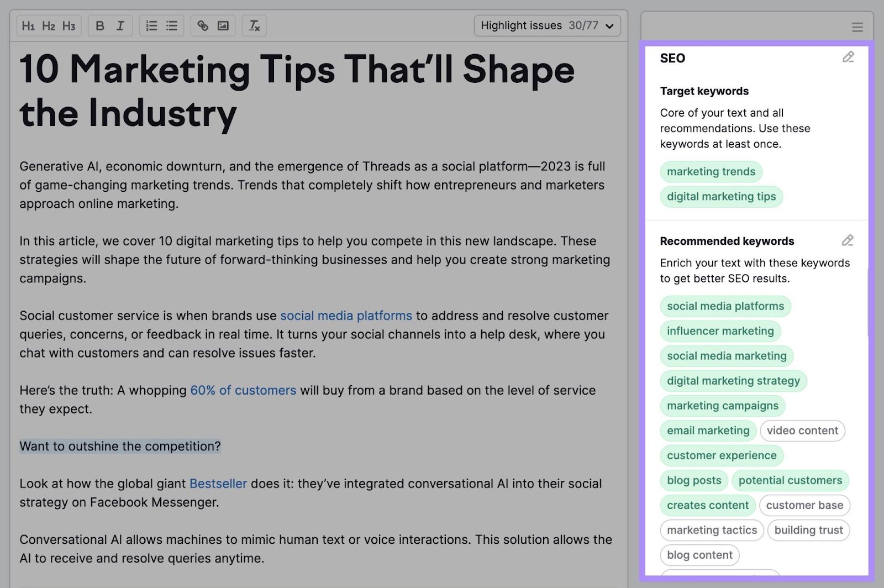
Task: Follow the social media platforms link
Action: pyautogui.click(x=346, y=316)
